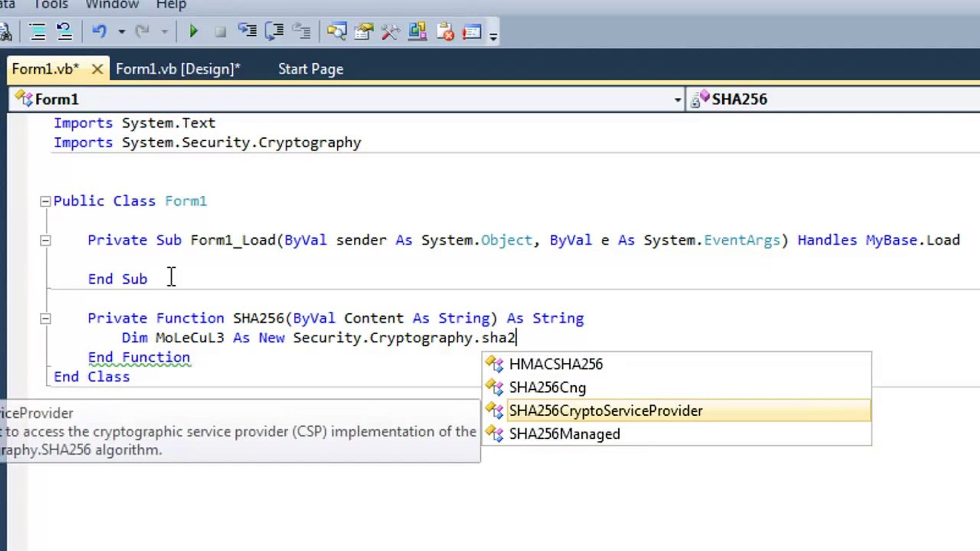Click the MoLeCuL3 variable name
The width and height of the screenshot is (980, 551).
click(x=190, y=338)
